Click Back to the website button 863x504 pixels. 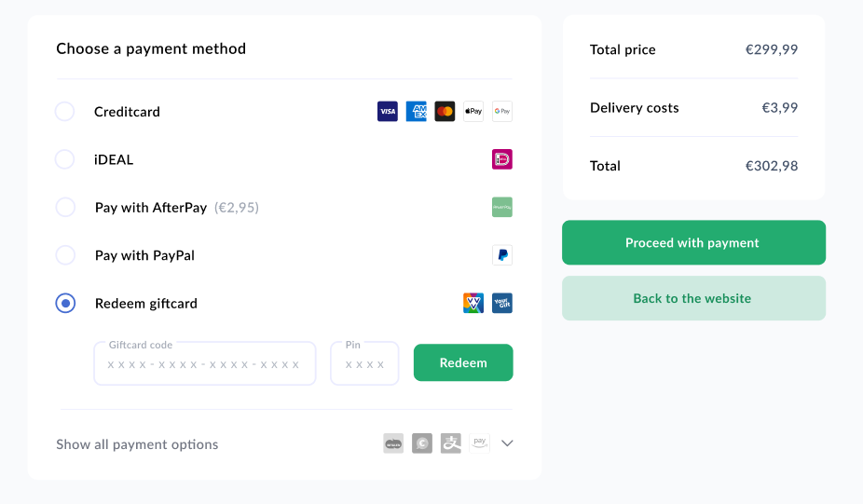coord(693,298)
